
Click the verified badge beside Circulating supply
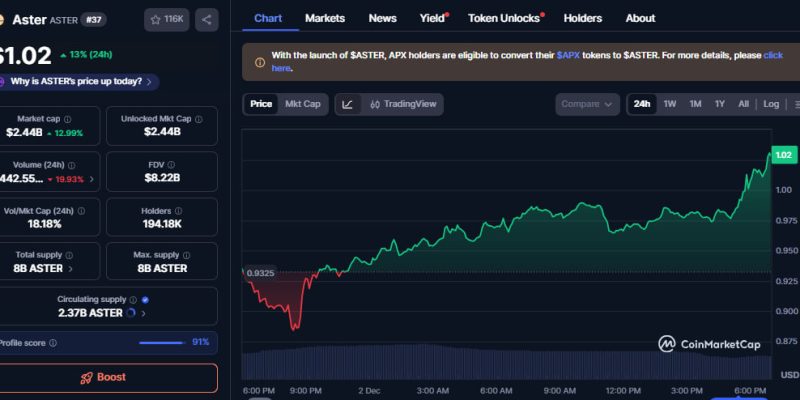pos(146,299)
